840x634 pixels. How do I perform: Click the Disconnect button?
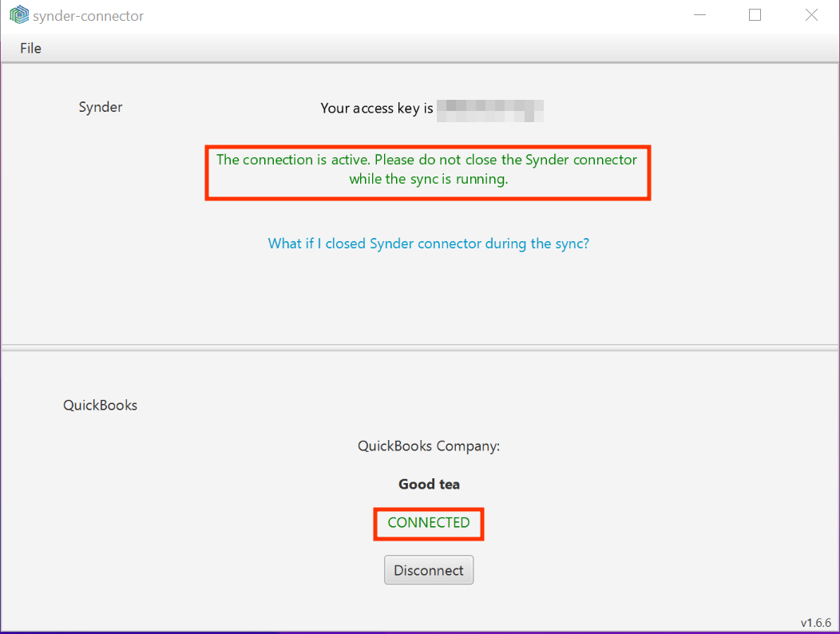[x=429, y=569]
